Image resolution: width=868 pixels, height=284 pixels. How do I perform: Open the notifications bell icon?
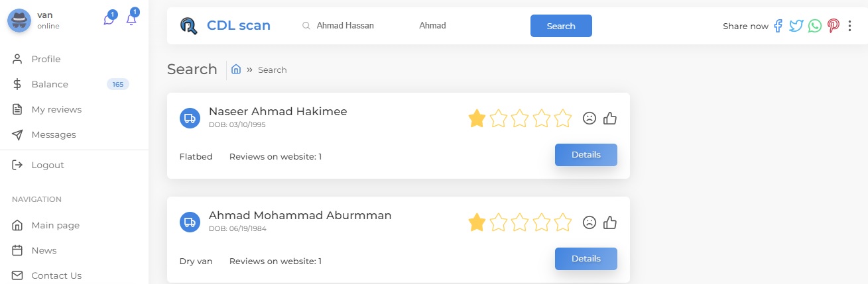tap(131, 19)
